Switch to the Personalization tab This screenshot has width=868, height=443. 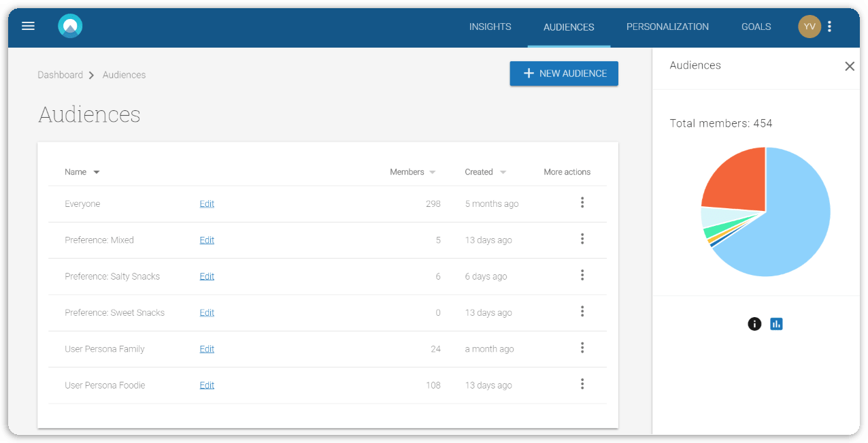tap(667, 27)
